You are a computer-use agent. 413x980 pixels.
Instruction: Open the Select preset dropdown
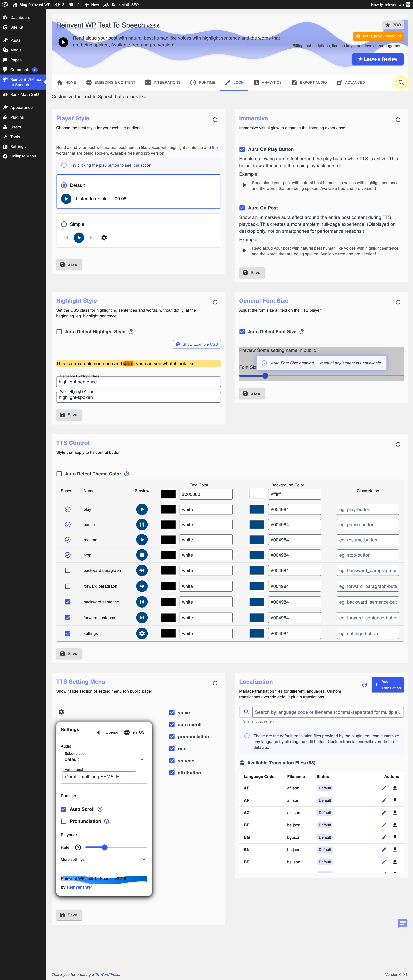pyautogui.click(x=104, y=759)
